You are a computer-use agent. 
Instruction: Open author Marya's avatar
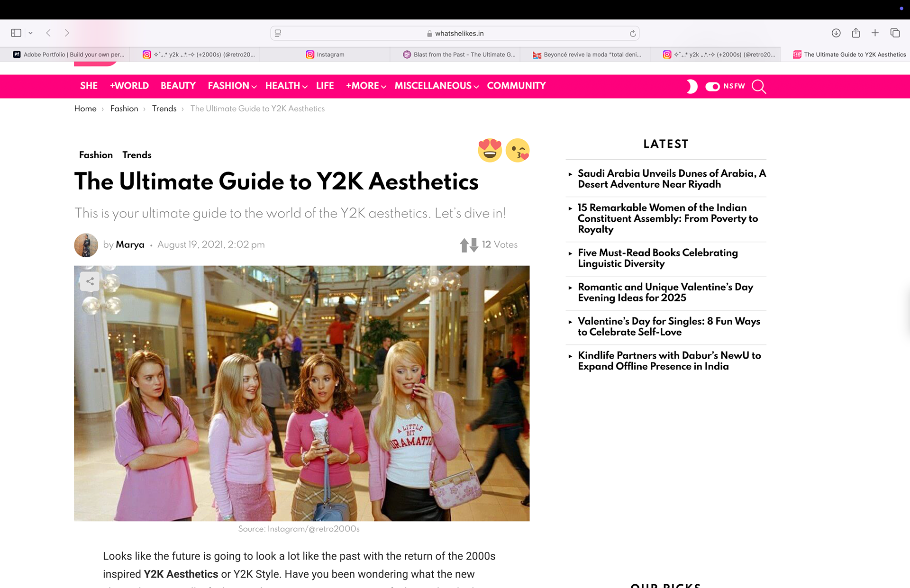tap(86, 245)
